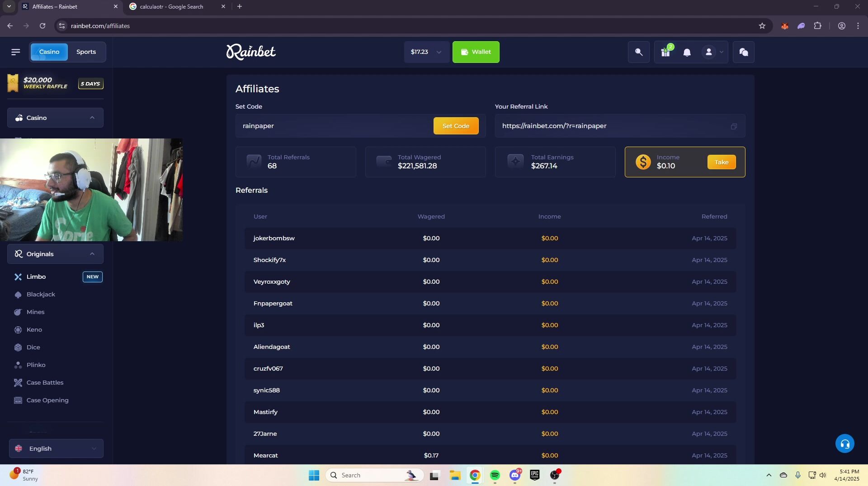The width and height of the screenshot is (868, 486).
Task: Click the Windows taskbar Search box
Action: (x=374, y=475)
